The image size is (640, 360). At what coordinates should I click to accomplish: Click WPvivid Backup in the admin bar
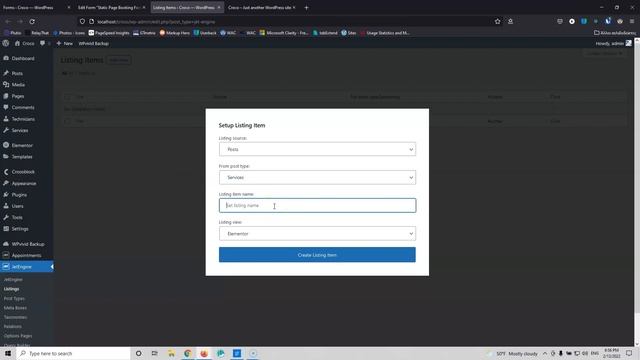[x=93, y=43]
